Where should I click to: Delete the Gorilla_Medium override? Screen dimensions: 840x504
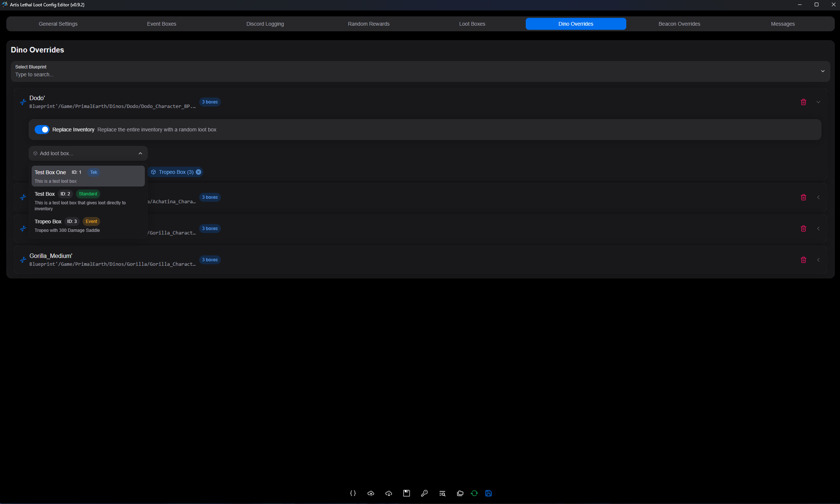point(804,260)
